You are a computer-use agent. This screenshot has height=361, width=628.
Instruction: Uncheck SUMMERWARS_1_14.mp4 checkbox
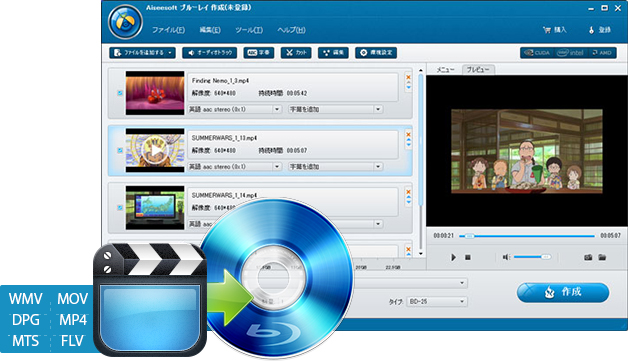[x=120, y=208]
